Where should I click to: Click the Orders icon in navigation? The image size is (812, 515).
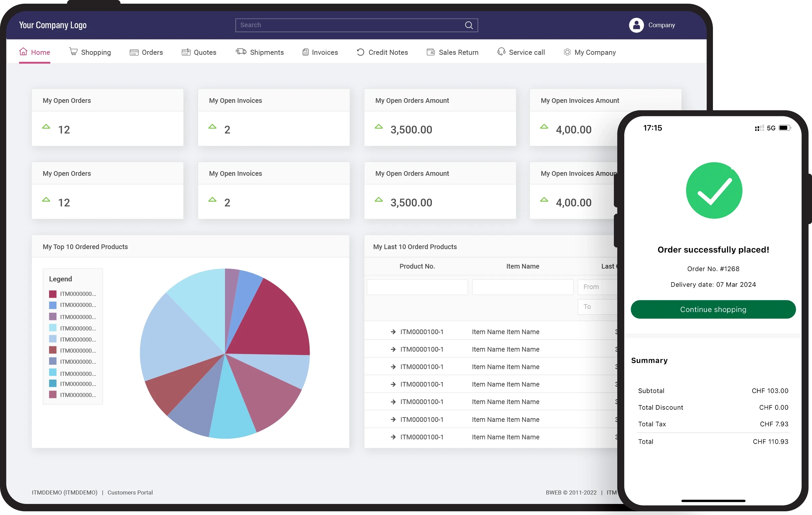134,52
